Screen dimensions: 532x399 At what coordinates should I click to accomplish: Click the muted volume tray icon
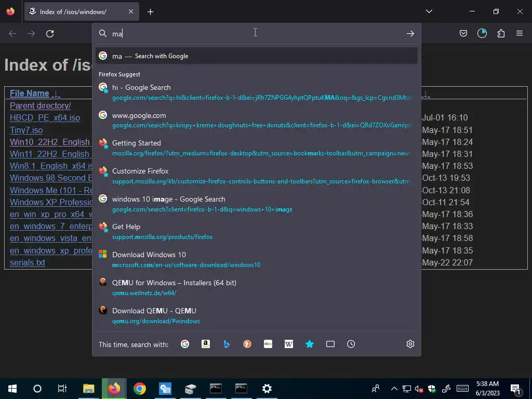tap(419, 389)
